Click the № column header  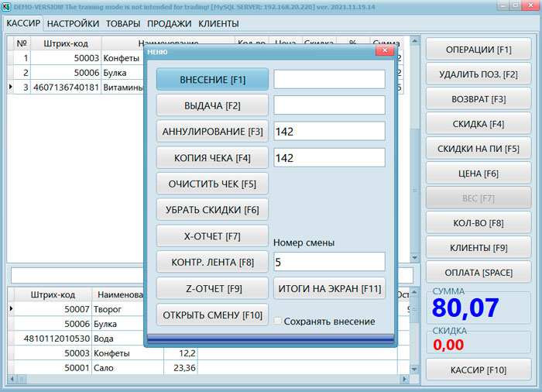pyautogui.click(x=22, y=43)
